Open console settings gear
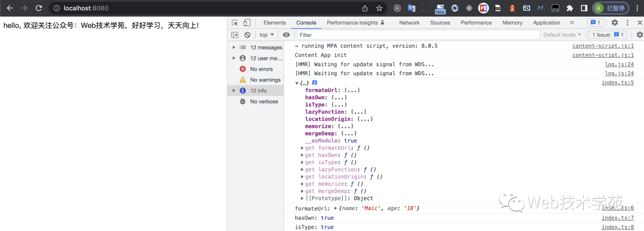 click(x=639, y=35)
